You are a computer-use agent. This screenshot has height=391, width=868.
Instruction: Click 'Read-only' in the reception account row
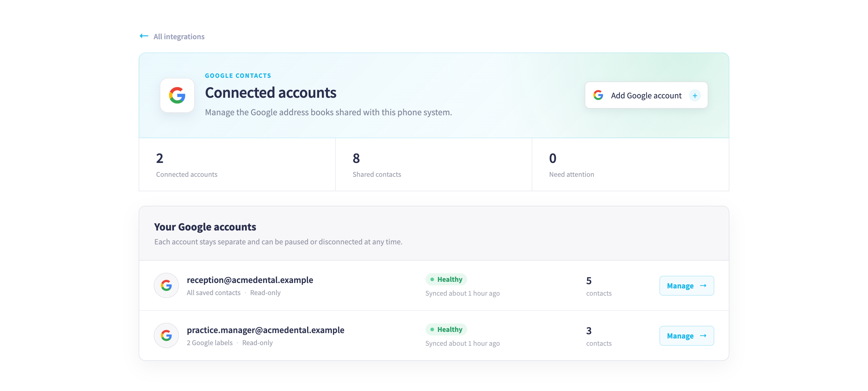[x=265, y=292]
